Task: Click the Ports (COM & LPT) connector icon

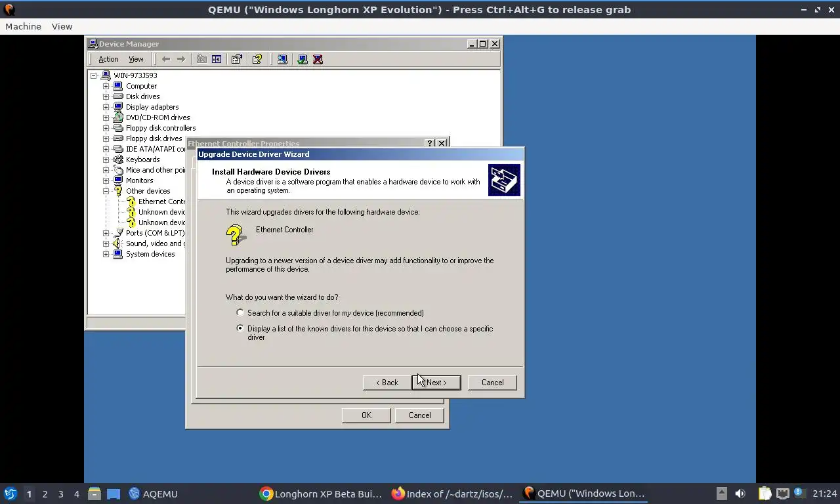Action: [118, 233]
